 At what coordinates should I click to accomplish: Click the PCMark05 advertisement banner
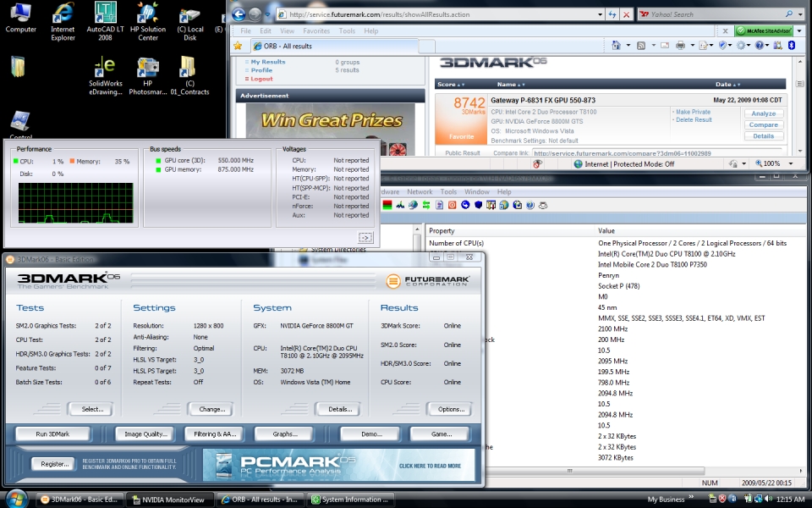point(338,465)
